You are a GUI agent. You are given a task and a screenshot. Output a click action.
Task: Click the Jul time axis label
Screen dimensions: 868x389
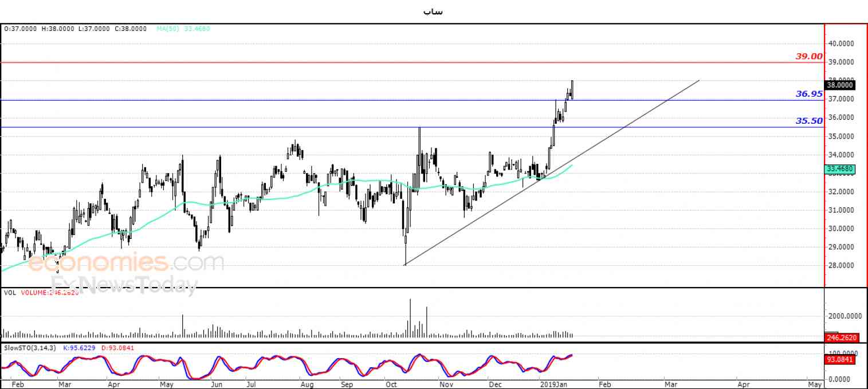(x=252, y=384)
